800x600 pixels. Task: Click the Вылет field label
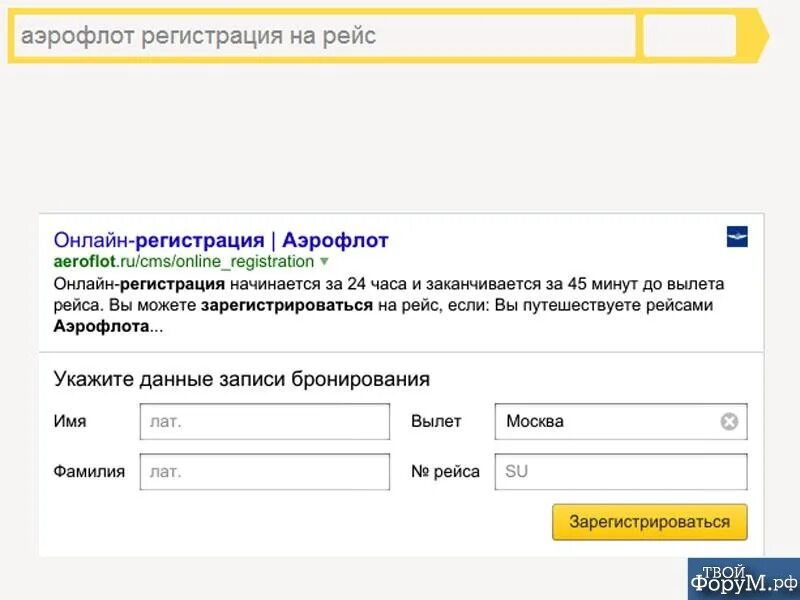(x=436, y=421)
